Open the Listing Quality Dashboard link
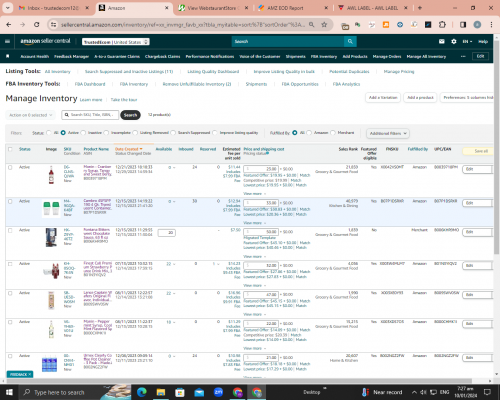The width and height of the screenshot is (500, 400). [213, 72]
